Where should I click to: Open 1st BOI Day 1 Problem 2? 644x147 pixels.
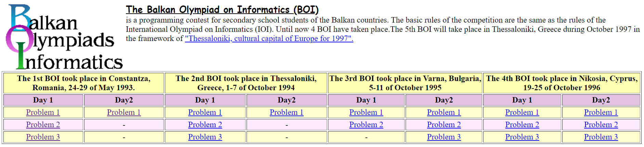[43, 125]
